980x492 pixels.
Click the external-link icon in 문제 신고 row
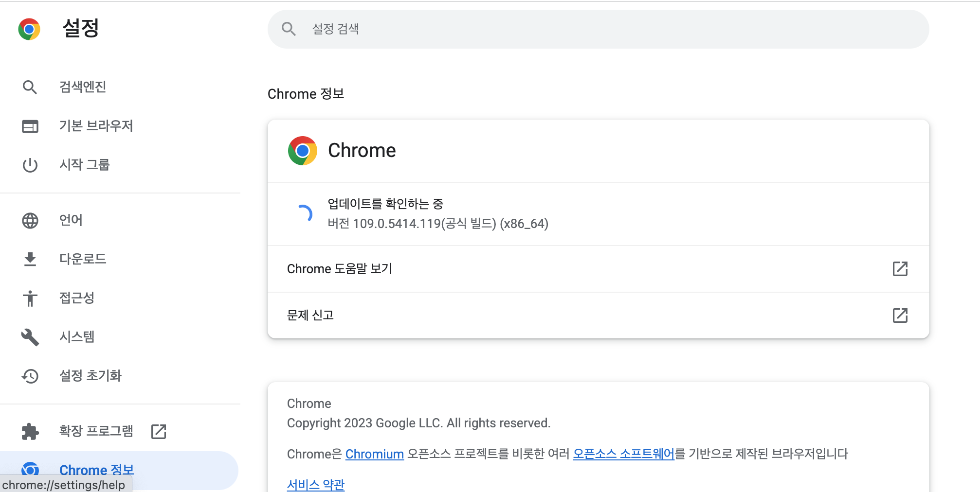pyautogui.click(x=900, y=316)
